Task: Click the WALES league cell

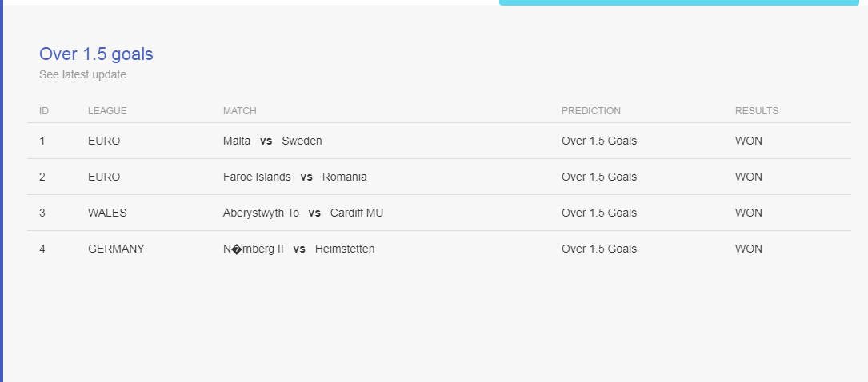Action: pos(107,213)
